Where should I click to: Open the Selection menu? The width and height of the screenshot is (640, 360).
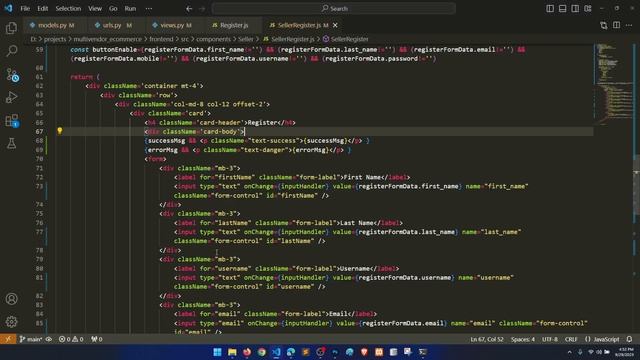(x=68, y=9)
